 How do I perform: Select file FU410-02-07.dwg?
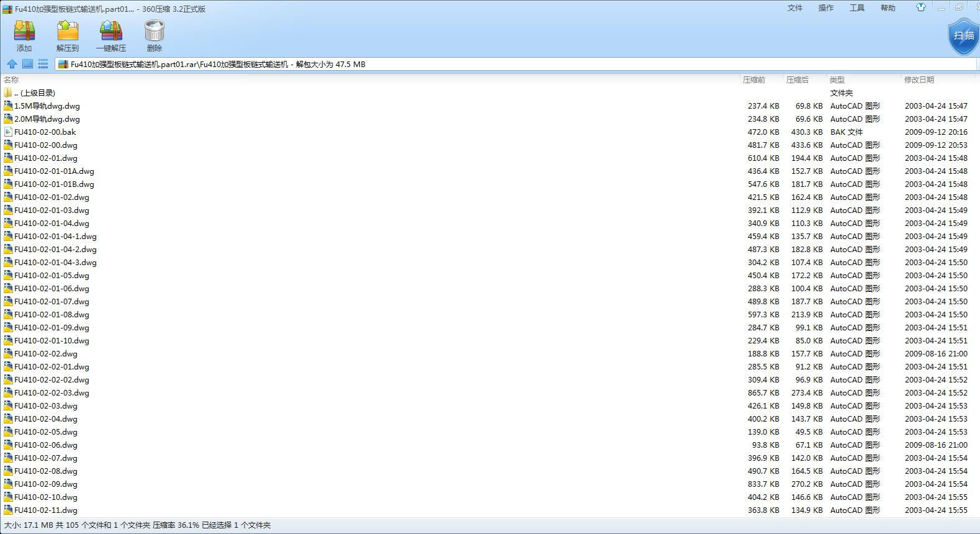46,458
